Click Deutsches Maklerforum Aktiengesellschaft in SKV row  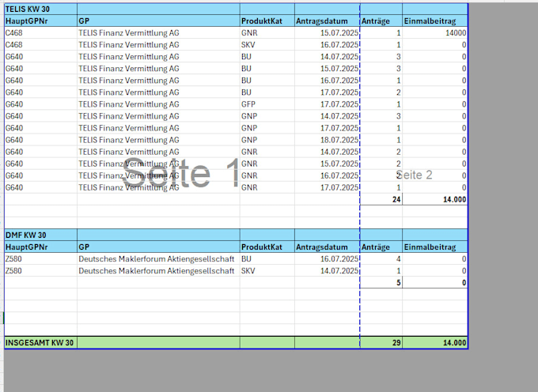tap(158, 271)
